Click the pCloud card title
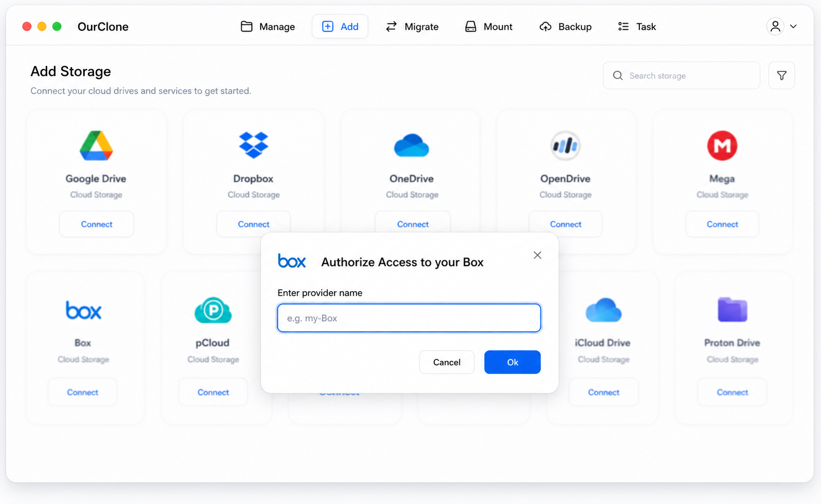Screen dimensions: 821x504 (x=212, y=342)
